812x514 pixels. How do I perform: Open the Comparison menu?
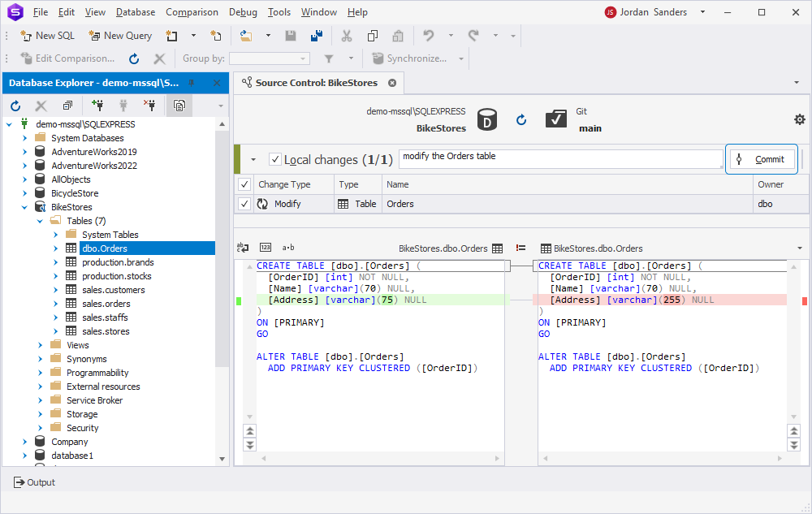pyautogui.click(x=192, y=12)
